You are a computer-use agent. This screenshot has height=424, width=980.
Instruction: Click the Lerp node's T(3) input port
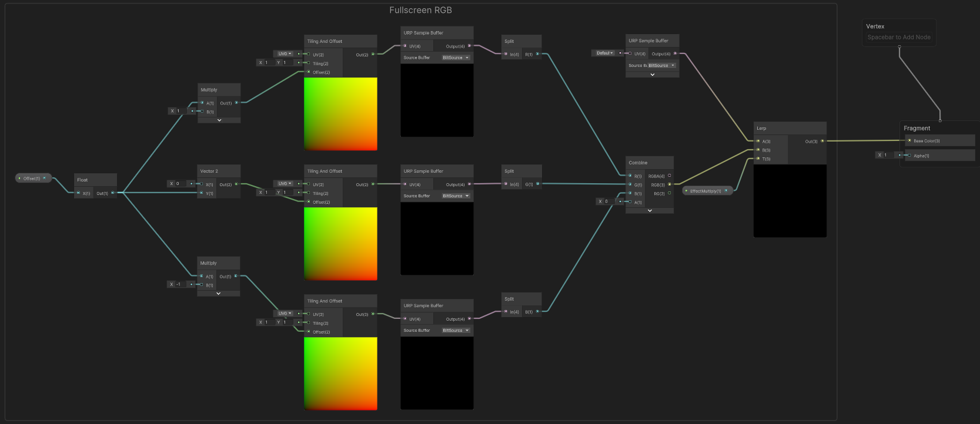point(758,159)
